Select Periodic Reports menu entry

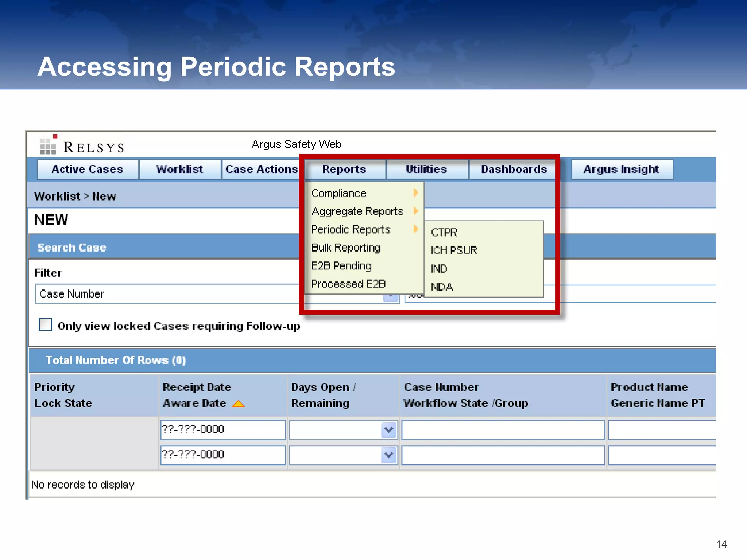click(364, 230)
